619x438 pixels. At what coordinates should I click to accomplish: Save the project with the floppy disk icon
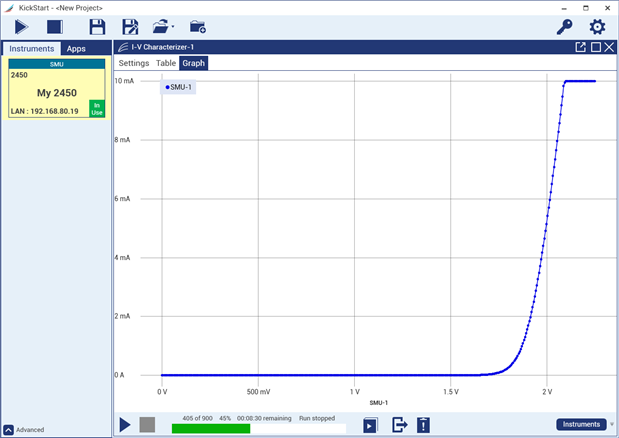tap(97, 27)
